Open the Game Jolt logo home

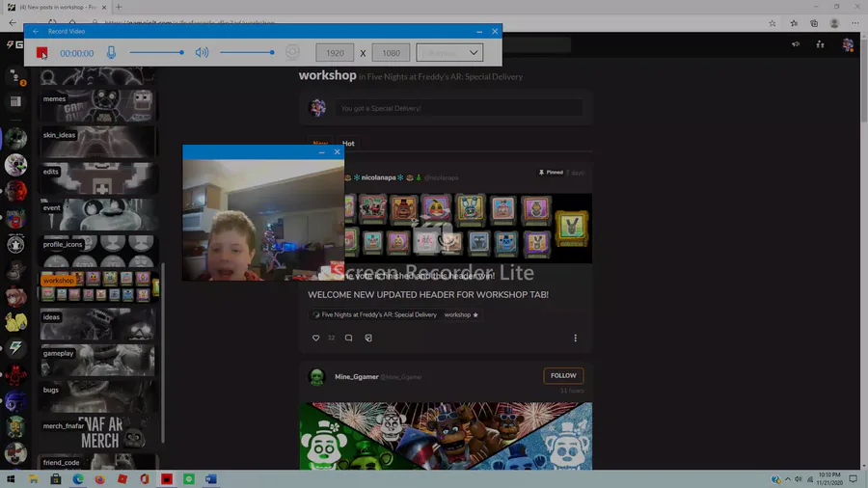point(14,44)
